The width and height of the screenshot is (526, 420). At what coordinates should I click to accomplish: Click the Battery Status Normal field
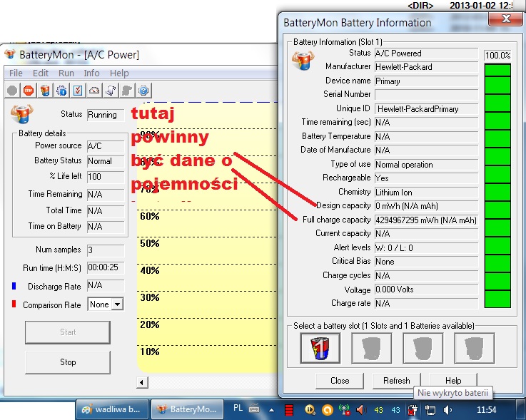(106, 161)
